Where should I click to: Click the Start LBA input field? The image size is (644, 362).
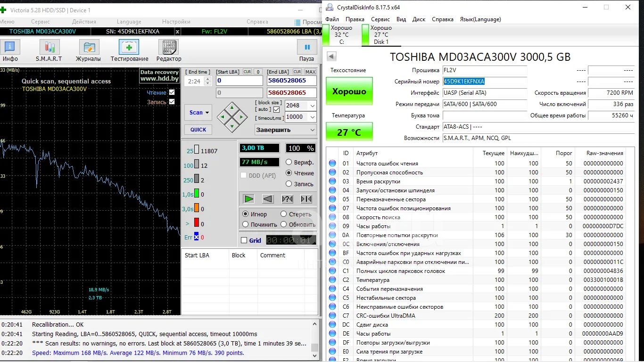point(239,81)
